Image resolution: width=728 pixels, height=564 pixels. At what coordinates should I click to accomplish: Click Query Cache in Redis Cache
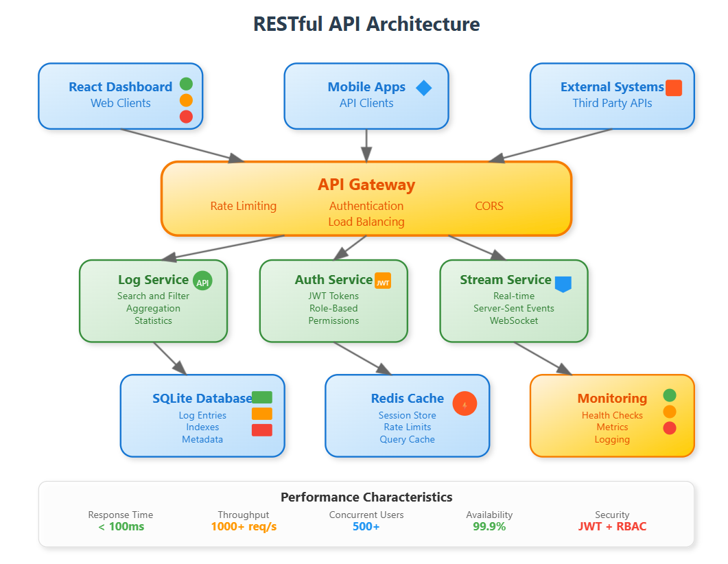tap(407, 439)
